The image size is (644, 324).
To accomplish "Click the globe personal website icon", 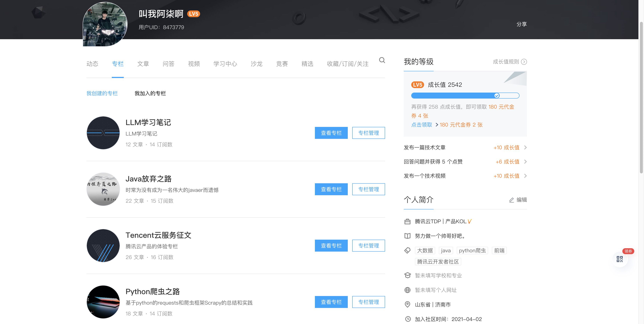I will pos(407,290).
